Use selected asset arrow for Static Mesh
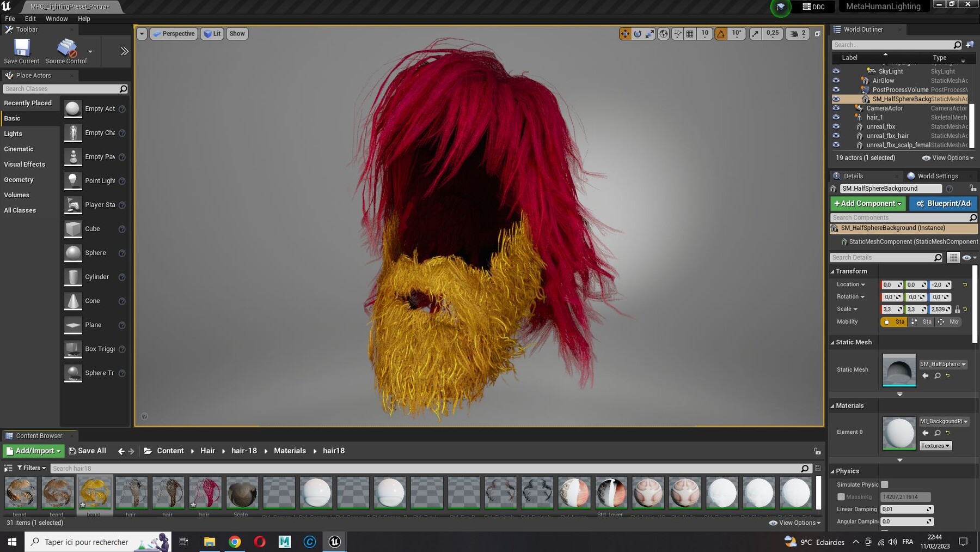Viewport: 980px width, 552px height. (x=925, y=376)
